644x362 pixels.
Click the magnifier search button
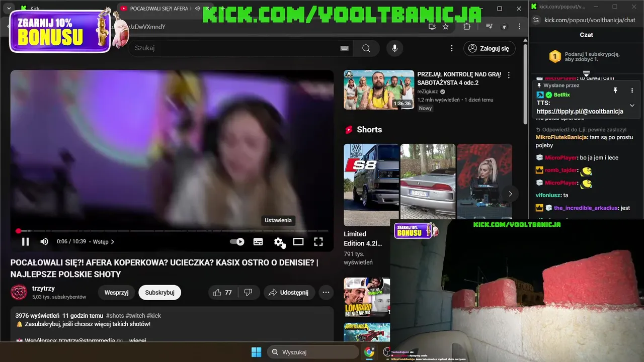coord(366,48)
